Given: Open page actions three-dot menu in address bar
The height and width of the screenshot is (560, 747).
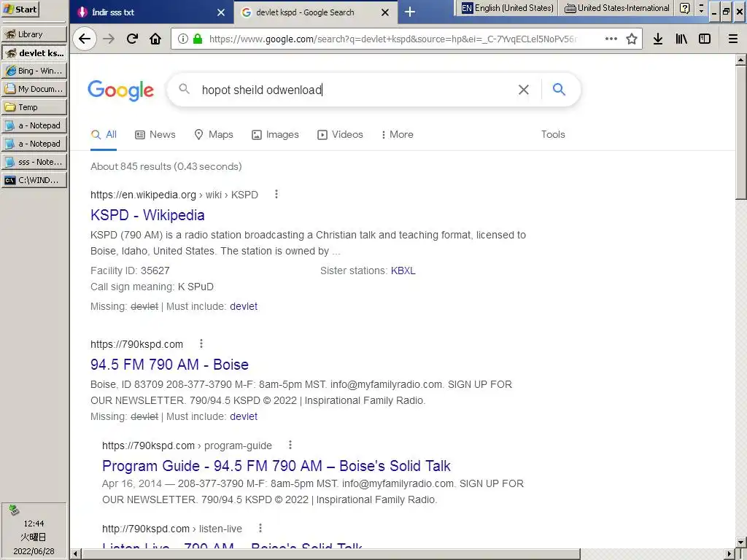Looking at the screenshot, I should pos(611,39).
